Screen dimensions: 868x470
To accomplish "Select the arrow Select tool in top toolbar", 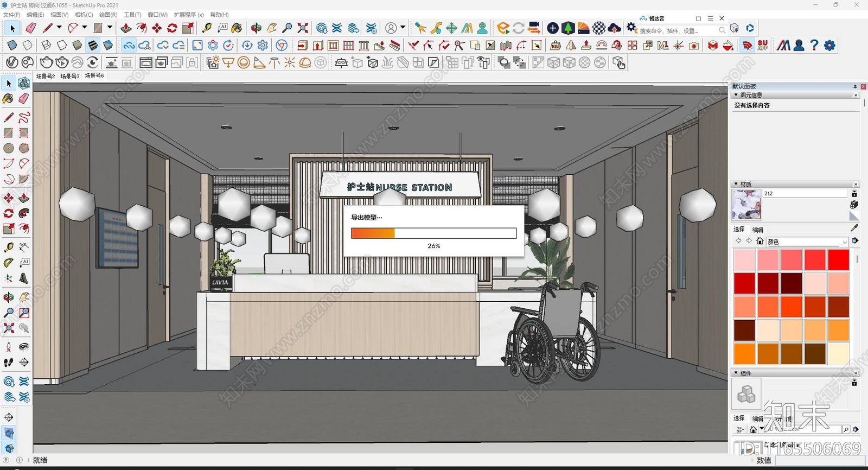I will [12, 28].
